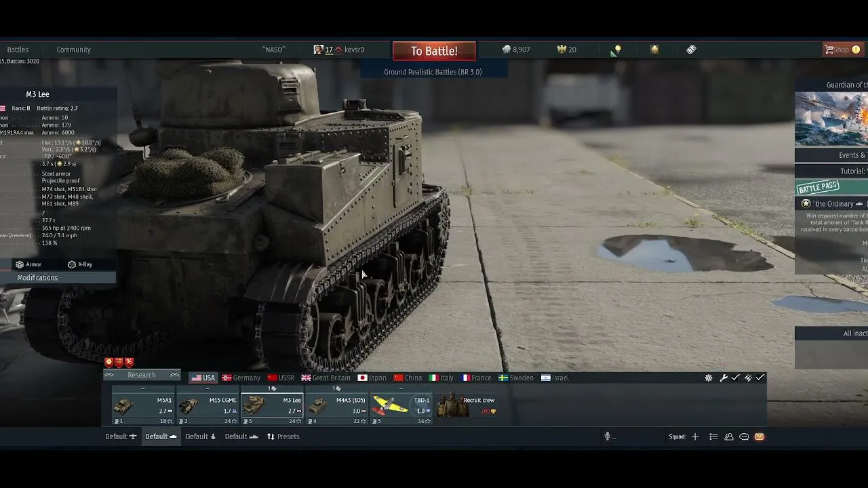Select the Japan nation tab
This screenshot has height=488, width=868.
point(372,378)
